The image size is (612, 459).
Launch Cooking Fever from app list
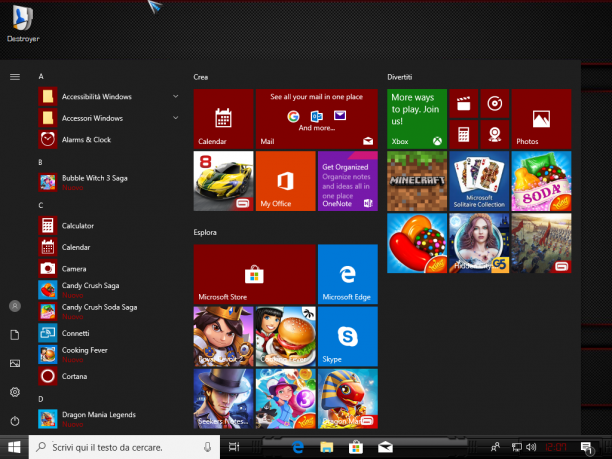109,354
